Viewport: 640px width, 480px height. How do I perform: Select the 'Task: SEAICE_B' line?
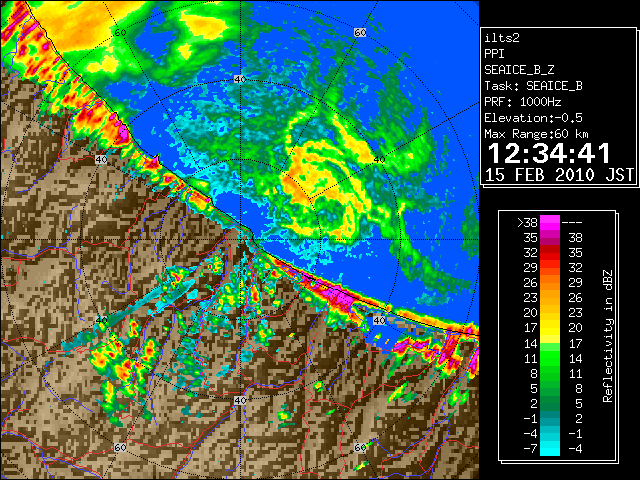(x=533, y=86)
